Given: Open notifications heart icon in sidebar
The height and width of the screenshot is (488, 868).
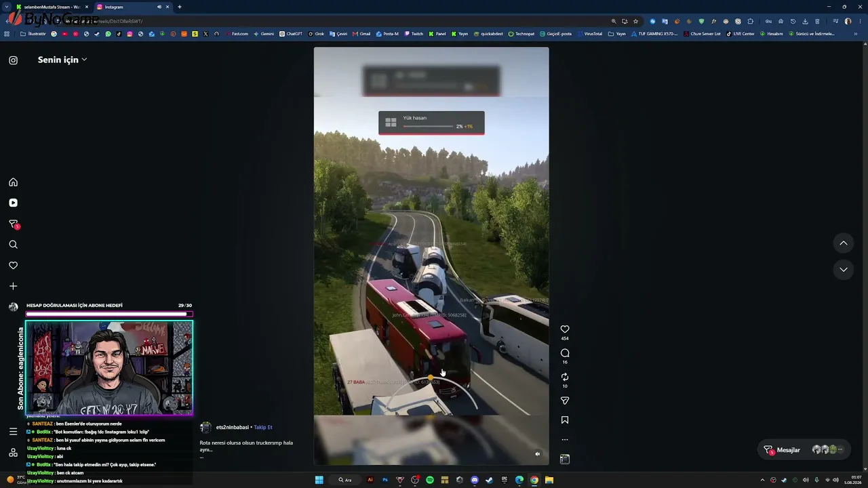Looking at the screenshot, I should (13, 266).
